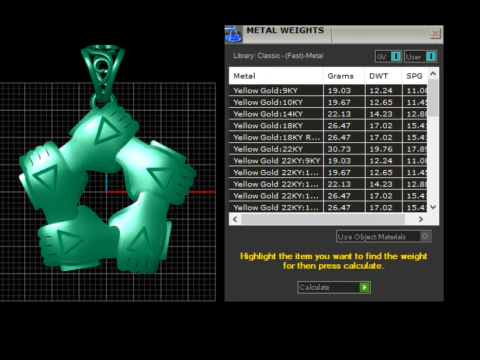Image resolution: width=480 pixels, height=360 pixels.
Task: Click SPG value in Yellow Gold:22KY row
Action: [x=416, y=149]
